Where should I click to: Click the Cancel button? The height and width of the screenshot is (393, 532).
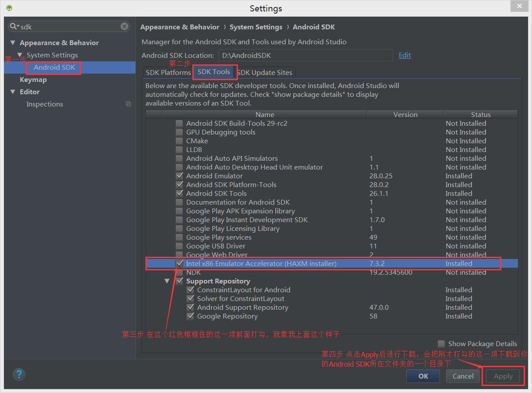click(x=463, y=376)
